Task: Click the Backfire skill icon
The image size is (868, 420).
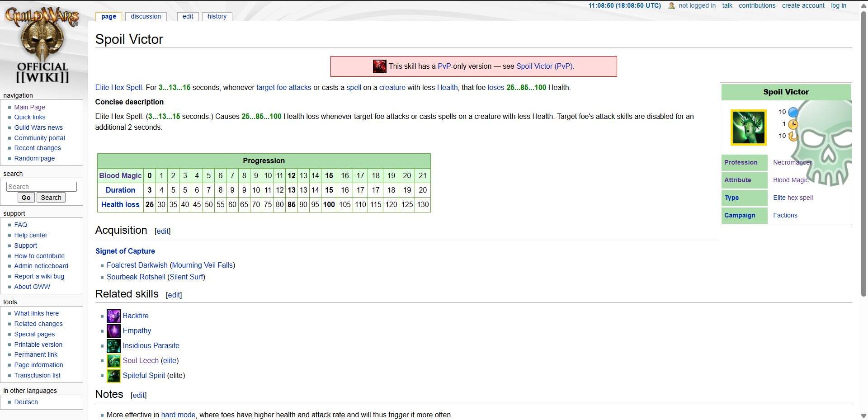Action: point(113,316)
